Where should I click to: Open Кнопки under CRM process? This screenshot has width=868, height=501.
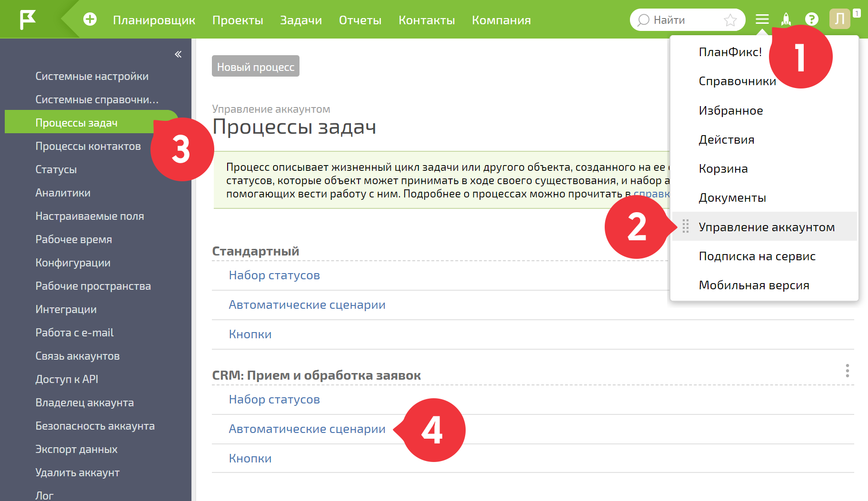250,459
